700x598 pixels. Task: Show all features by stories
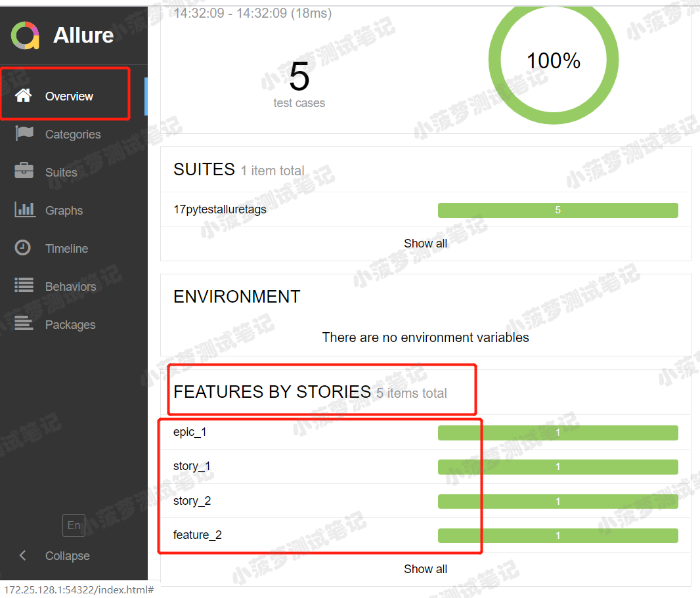pos(426,568)
